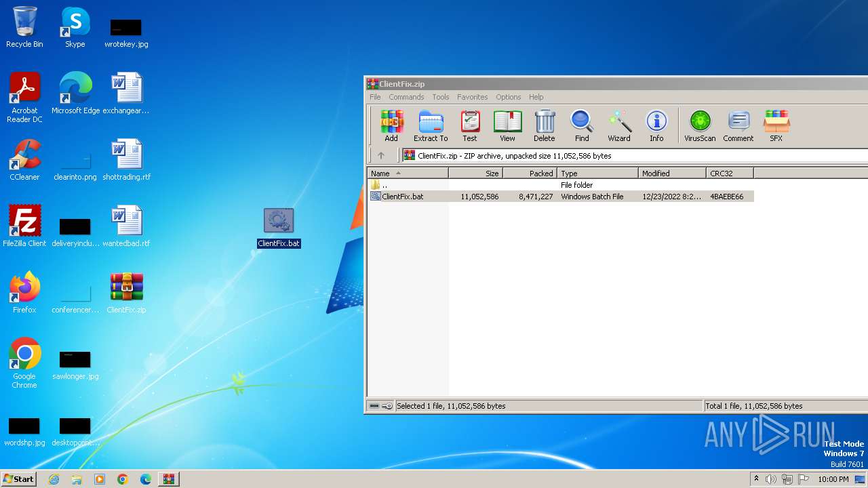Click the Add toolbar icon in WinRAR
Image resolution: width=868 pixels, height=488 pixels.
click(x=391, y=126)
